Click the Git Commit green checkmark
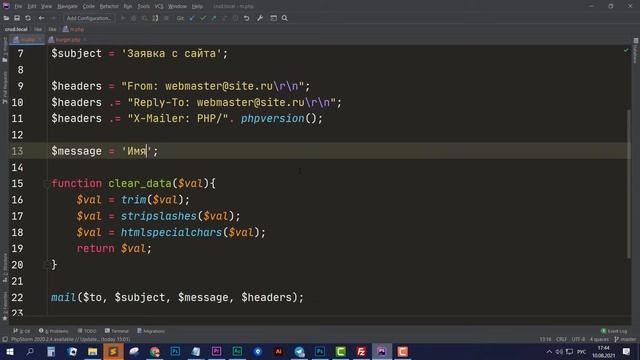Image resolution: width=640 pixels, height=360 pixels. 203,18
